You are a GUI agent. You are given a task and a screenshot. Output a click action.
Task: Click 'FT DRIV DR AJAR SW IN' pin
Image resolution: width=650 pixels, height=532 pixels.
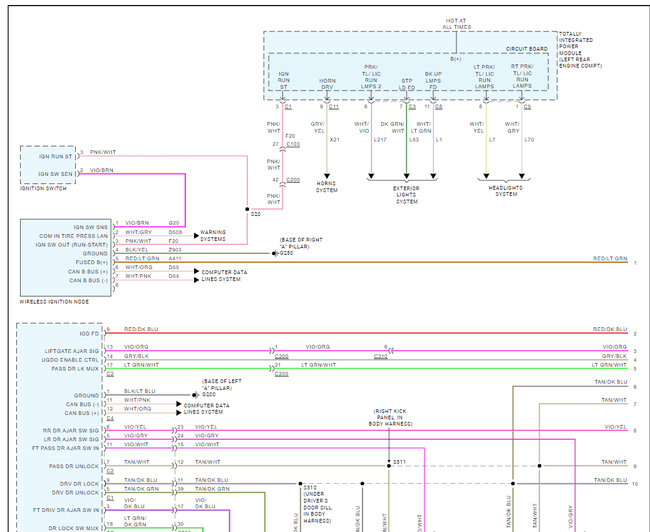pos(66,510)
